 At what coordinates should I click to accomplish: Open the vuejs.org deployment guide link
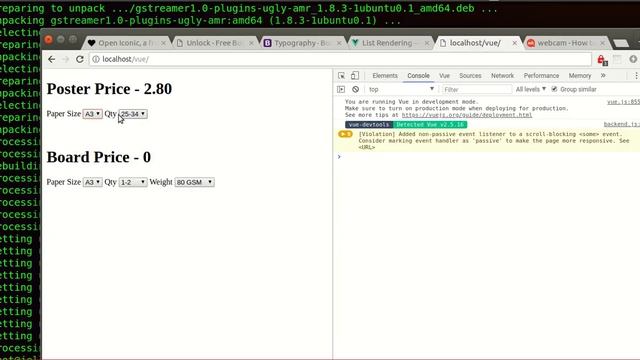click(467, 115)
